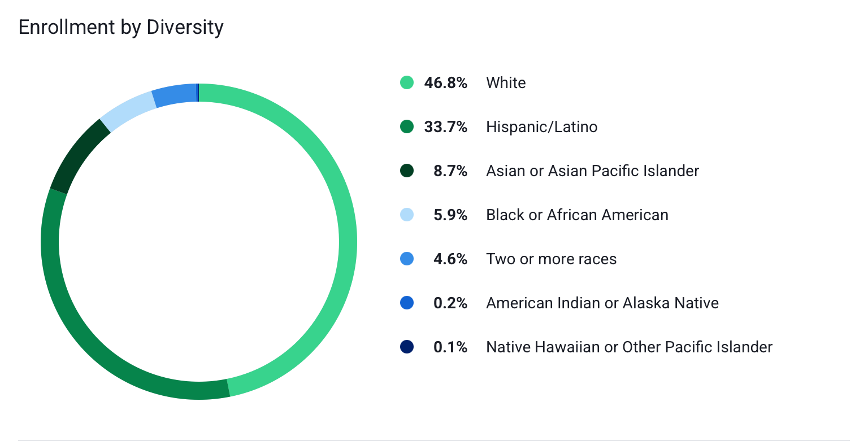Click the Hispanic/Latino legend color dot
The image size is (868, 441).
click(407, 126)
